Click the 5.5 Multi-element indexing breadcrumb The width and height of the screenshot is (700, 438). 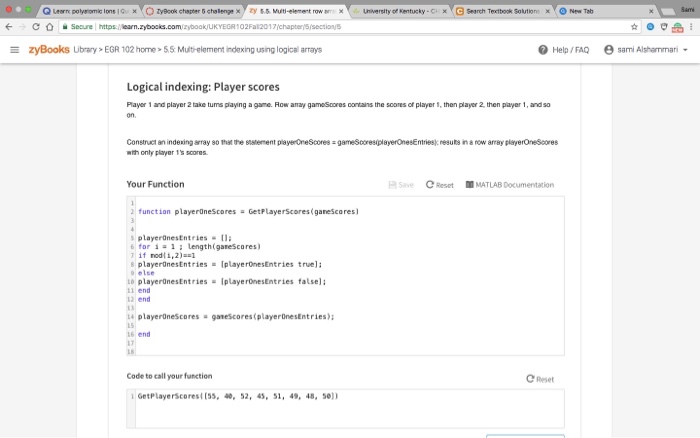[242, 50]
